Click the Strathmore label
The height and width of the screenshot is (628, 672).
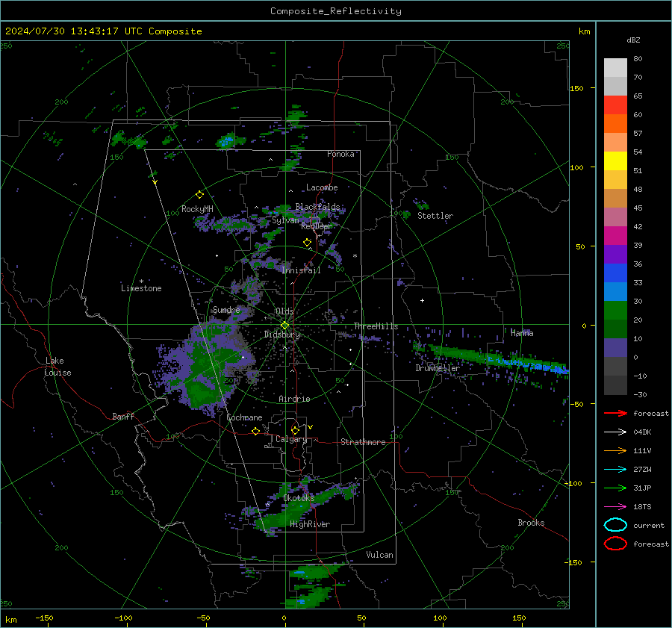coord(363,442)
